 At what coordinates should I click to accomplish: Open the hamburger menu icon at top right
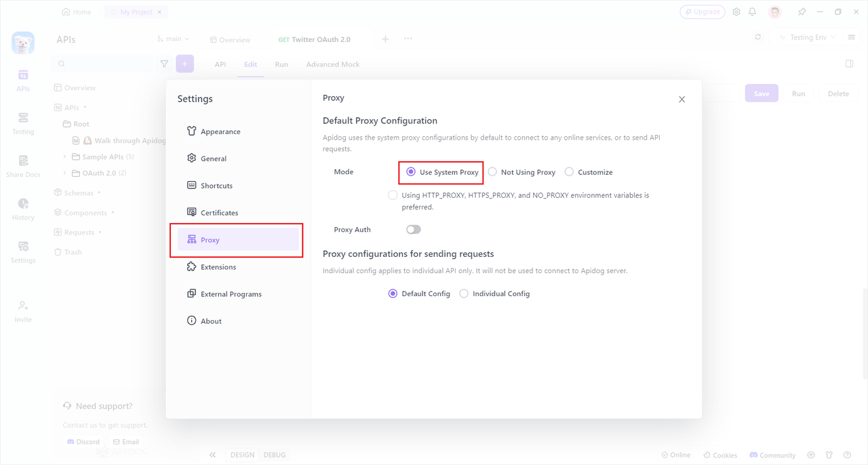[x=852, y=37]
